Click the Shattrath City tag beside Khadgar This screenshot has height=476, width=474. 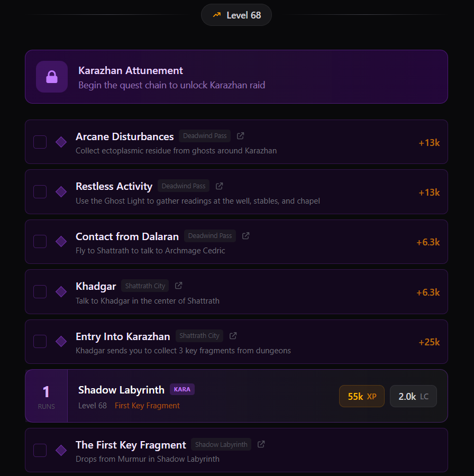(145, 286)
